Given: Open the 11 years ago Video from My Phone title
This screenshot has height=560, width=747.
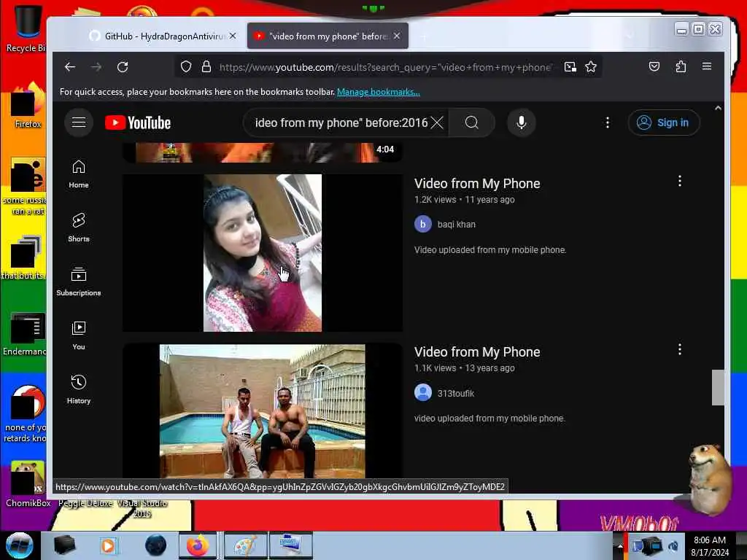Looking at the screenshot, I should 477,183.
